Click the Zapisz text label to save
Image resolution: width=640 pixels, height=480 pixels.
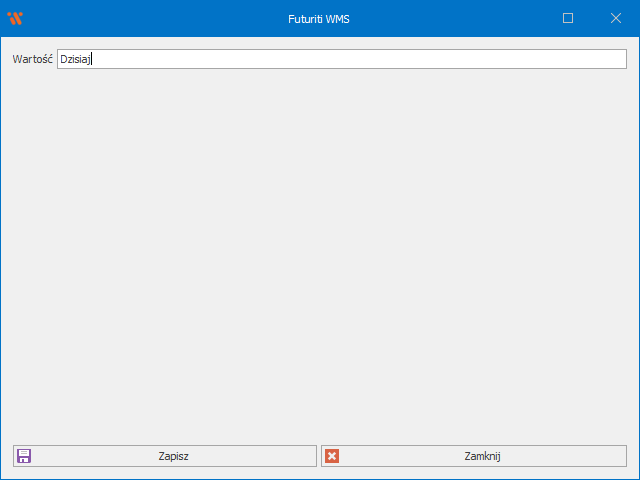pyautogui.click(x=173, y=456)
